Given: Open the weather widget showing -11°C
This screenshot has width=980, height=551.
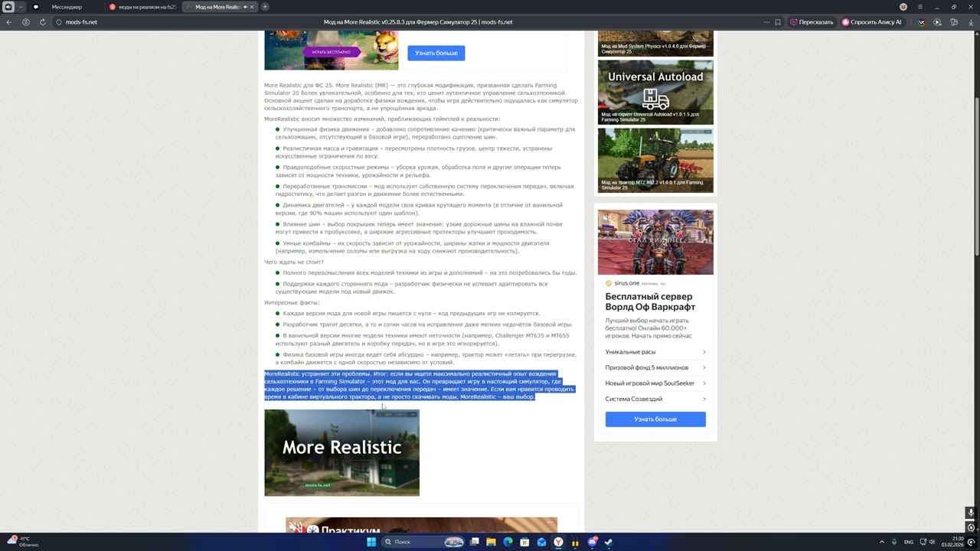Looking at the screenshot, I should 23,542.
